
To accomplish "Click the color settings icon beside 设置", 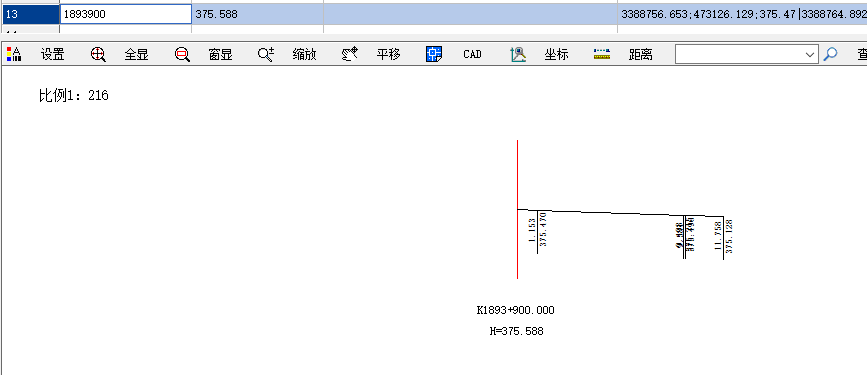I will pyautogui.click(x=14, y=54).
